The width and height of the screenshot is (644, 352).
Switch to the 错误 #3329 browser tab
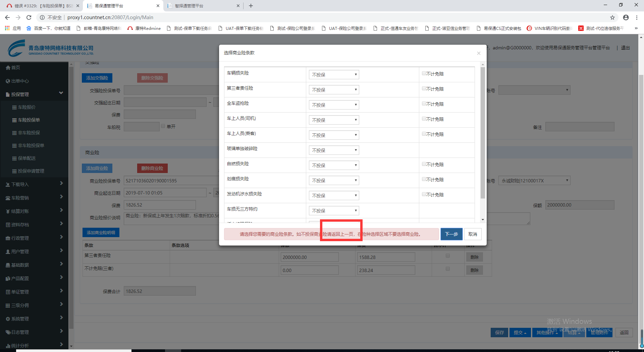pyautogui.click(x=42, y=6)
